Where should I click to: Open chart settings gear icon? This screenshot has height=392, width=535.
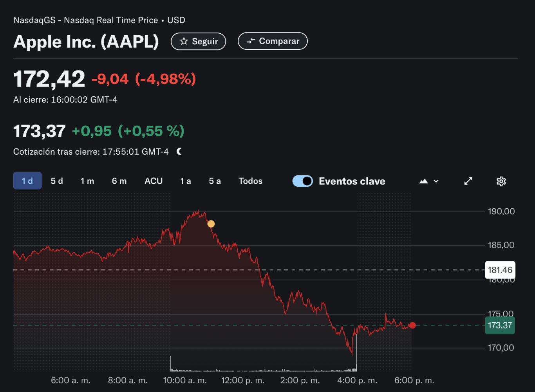pyautogui.click(x=501, y=181)
